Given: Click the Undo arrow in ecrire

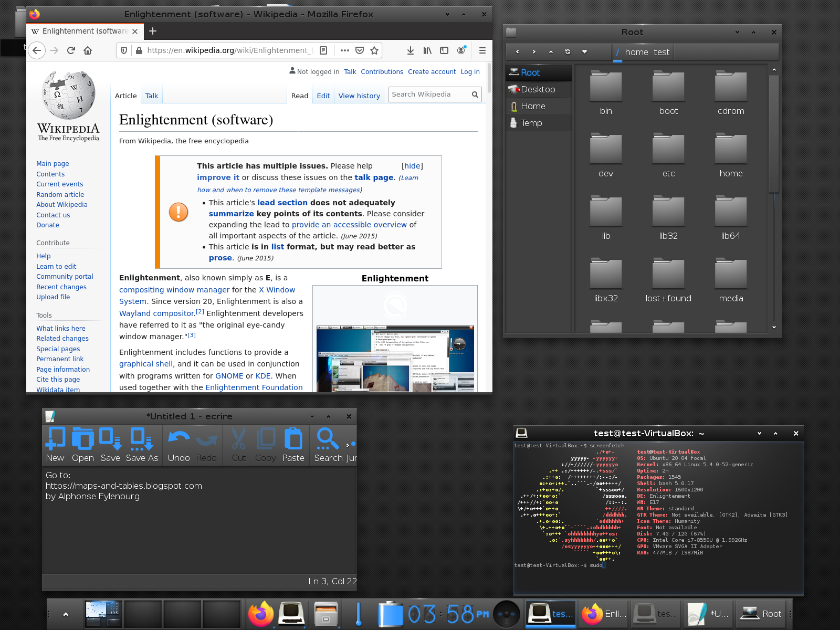Looking at the screenshot, I should [178, 439].
